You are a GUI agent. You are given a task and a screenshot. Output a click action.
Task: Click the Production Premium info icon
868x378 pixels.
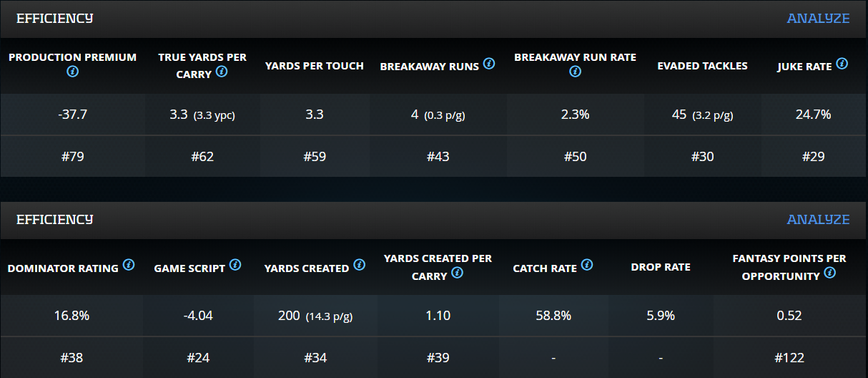point(72,72)
